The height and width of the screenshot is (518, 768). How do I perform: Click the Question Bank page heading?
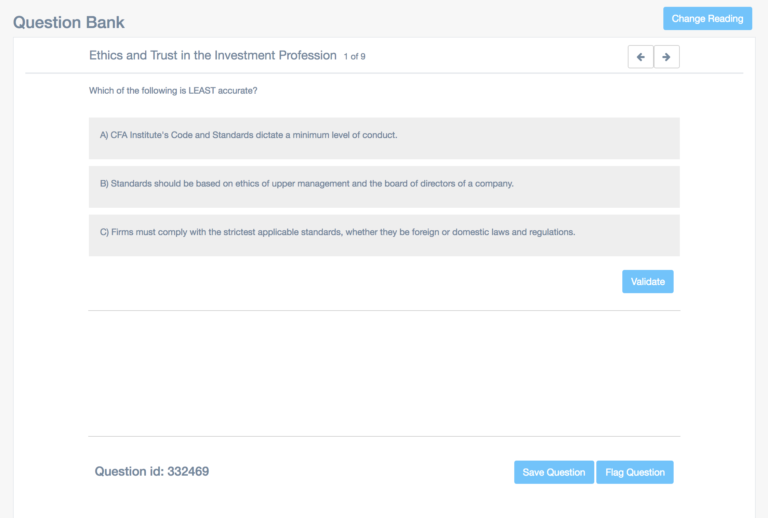pos(69,23)
